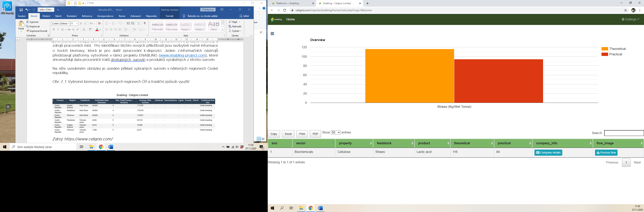
Task: Click the strikethrough abc icon
Action: 69,29
